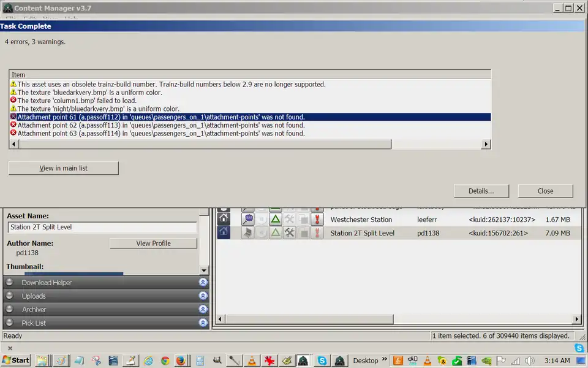The image size is (588, 368).
Task: Open VLC media player from the taskbar
Action: (x=251, y=361)
